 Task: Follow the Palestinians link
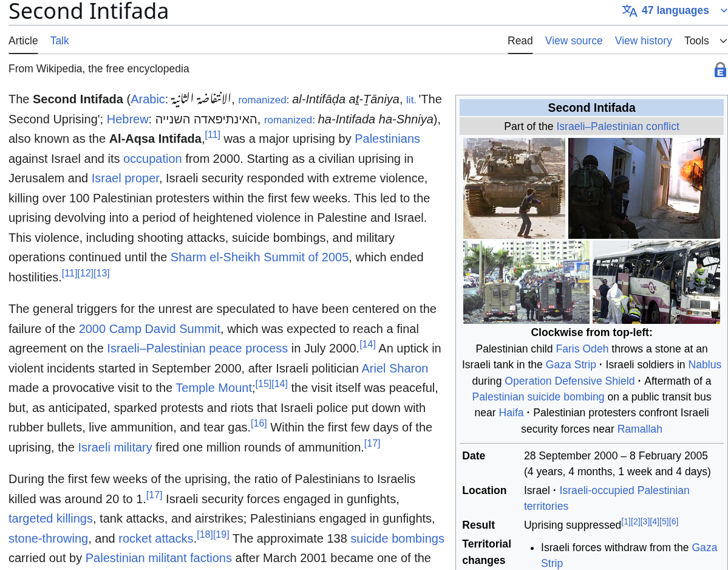tap(387, 139)
